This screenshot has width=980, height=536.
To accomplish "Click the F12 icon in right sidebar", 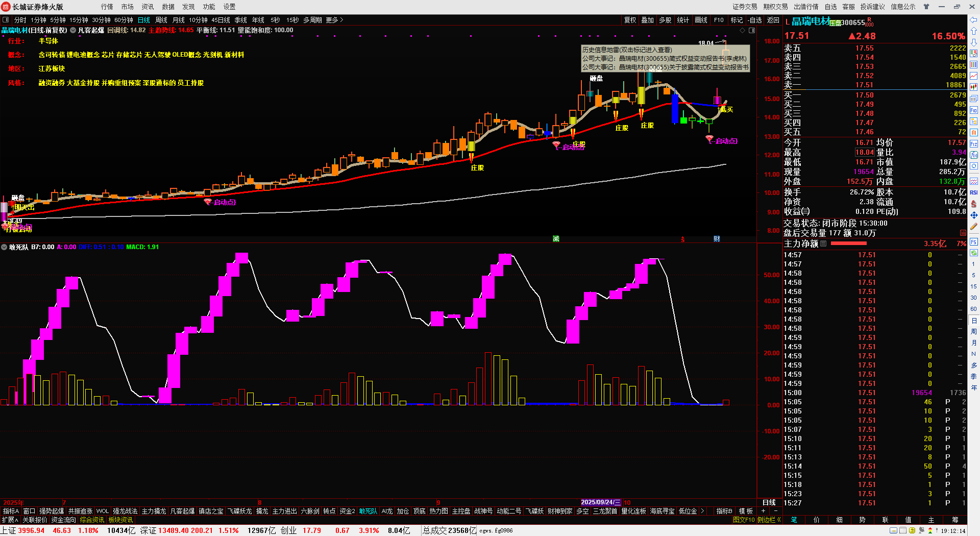I will click(973, 143).
